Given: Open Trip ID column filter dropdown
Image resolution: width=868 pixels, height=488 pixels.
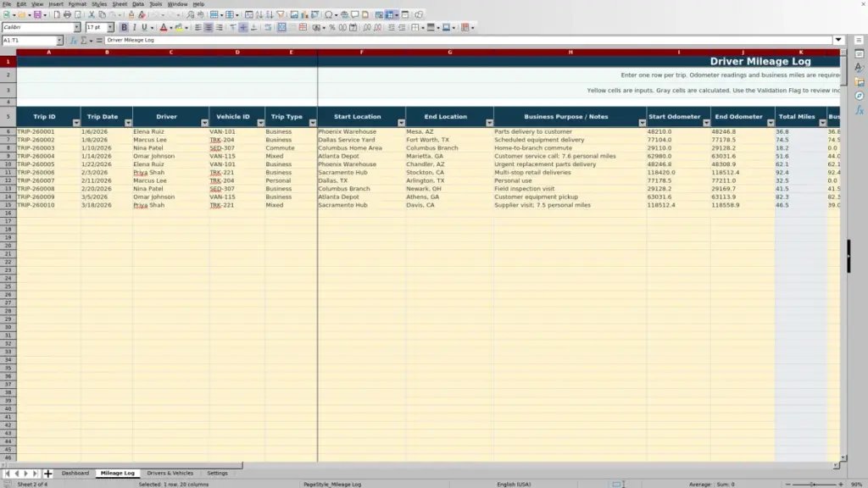Looking at the screenshot, I should 75,123.
